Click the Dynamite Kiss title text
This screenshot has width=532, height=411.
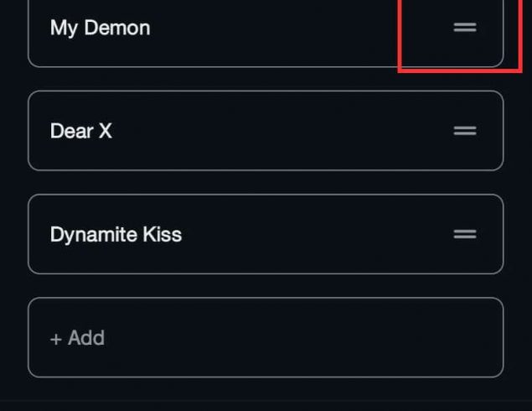coord(116,234)
